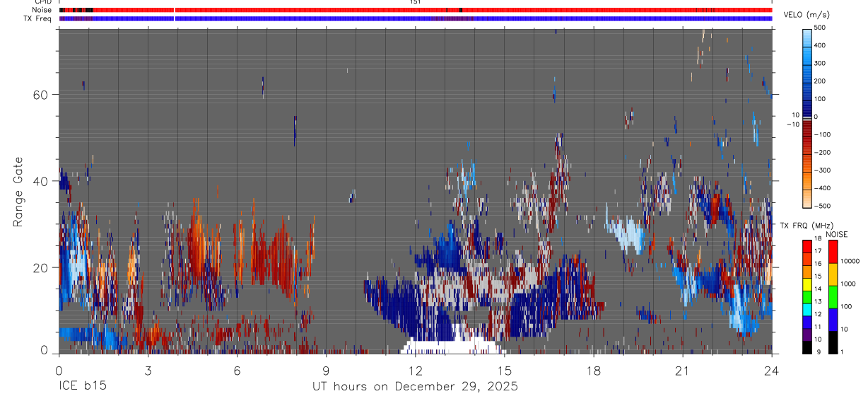Click the 'Noise' row label at top left
Viewport: 868px width, 401px height.
click(x=42, y=10)
